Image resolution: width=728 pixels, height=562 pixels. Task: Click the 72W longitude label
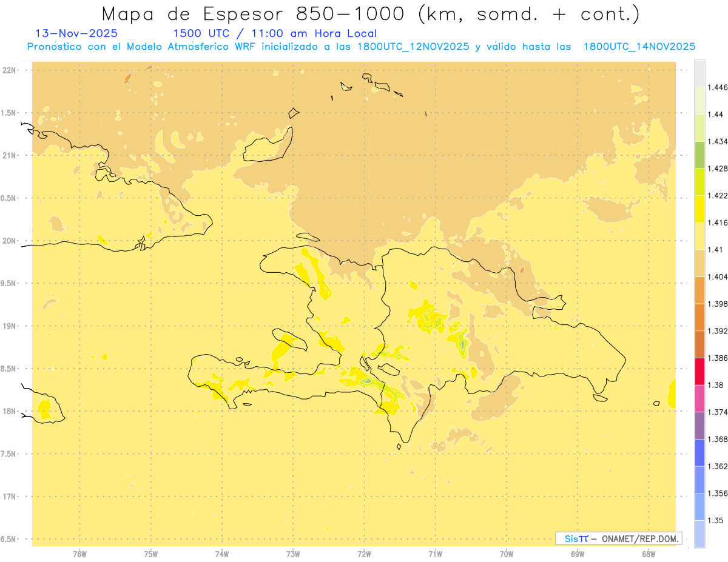pyautogui.click(x=364, y=554)
